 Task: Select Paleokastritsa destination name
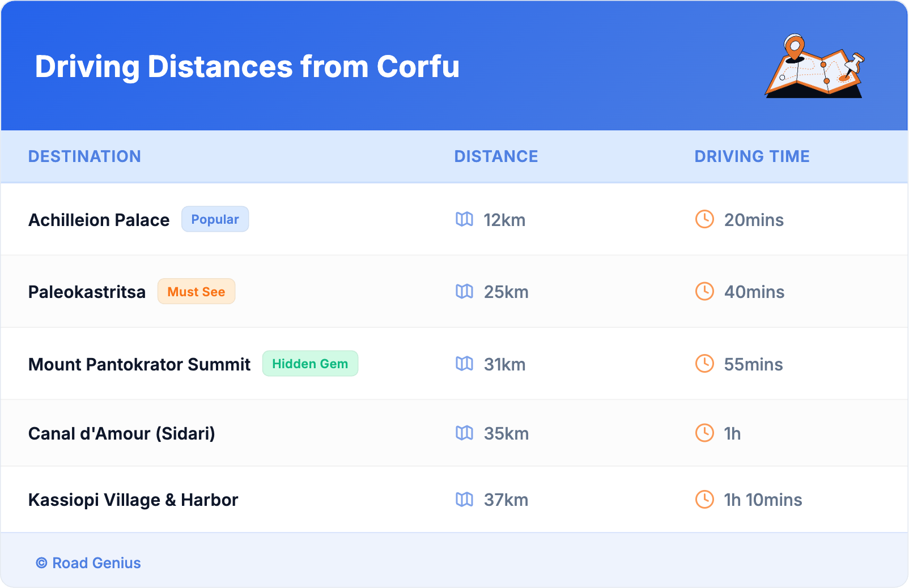pyautogui.click(x=87, y=292)
